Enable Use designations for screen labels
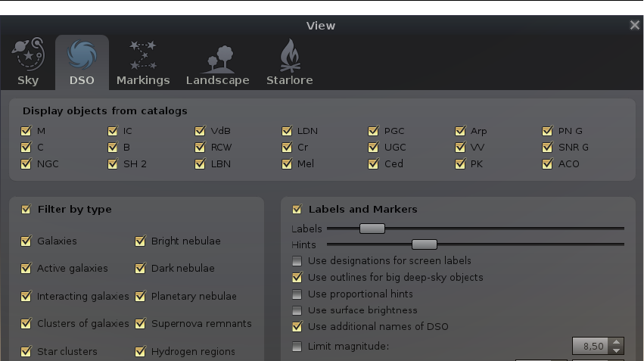The image size is (644, 361). pyautogui.click(x=297, y=261)
